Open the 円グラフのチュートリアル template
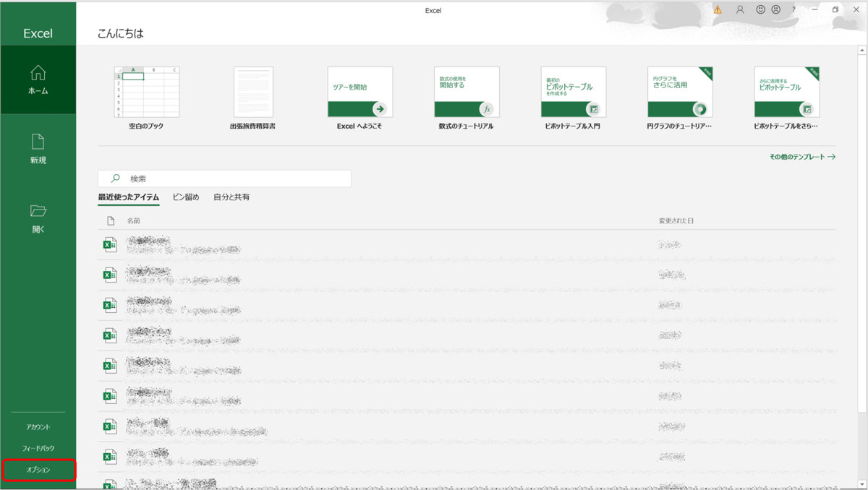This screenshot has width=868, height=490. tap(680, 98)
